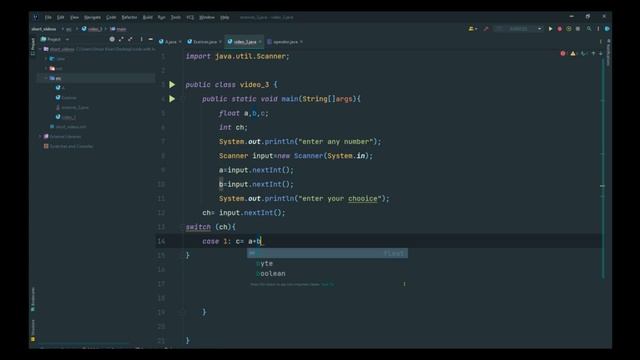Open the Notifications right sidebar tab
Screen dimensions: 640x360
608,53
